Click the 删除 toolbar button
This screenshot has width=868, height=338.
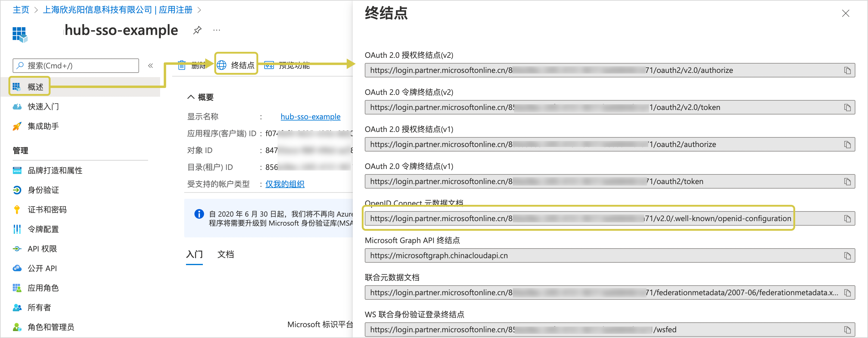point(191,65)
